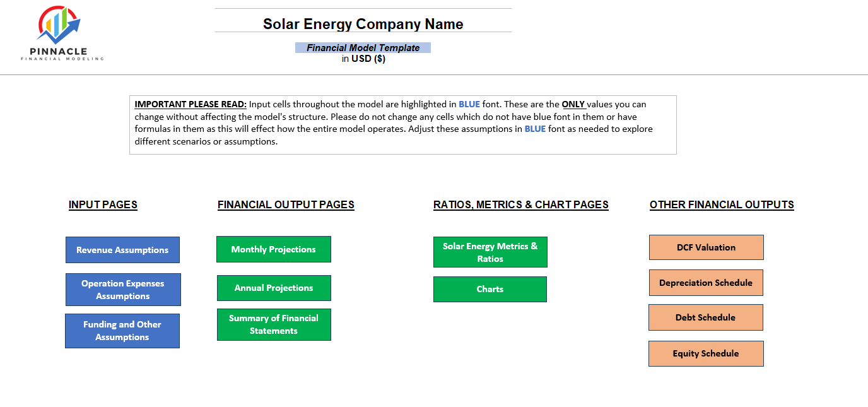Open the Operation Expenses Assumptions page
The width and height of the screenshot is (868, 407).
coord(122,290)
